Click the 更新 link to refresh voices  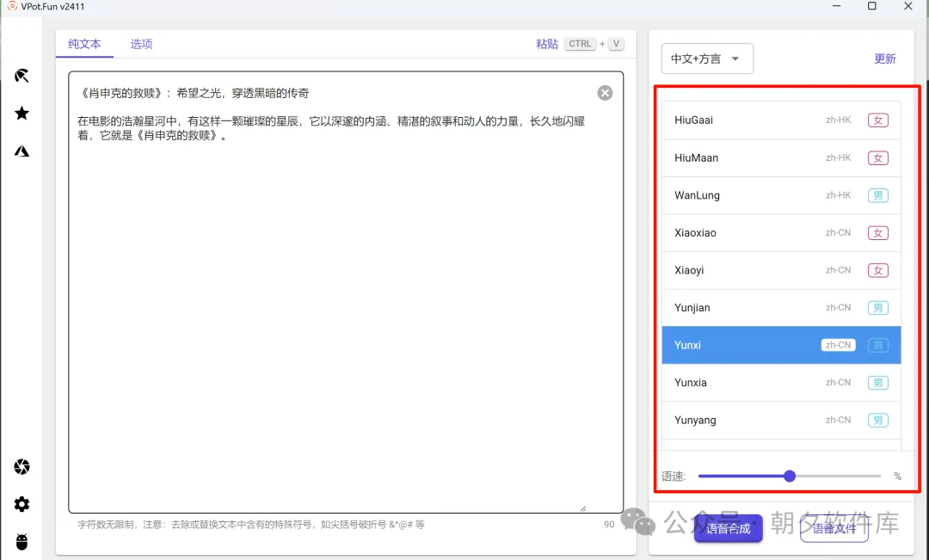884,58
